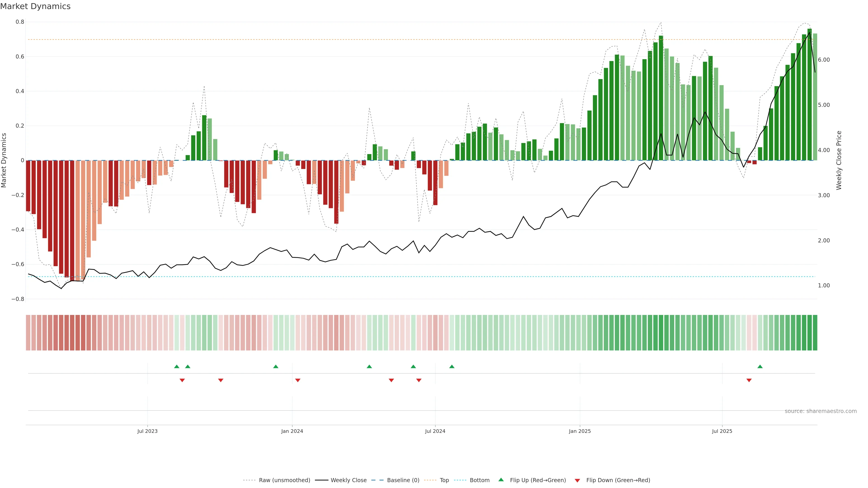Click the 0.8 tick on Market Dynamics axis

20,22
